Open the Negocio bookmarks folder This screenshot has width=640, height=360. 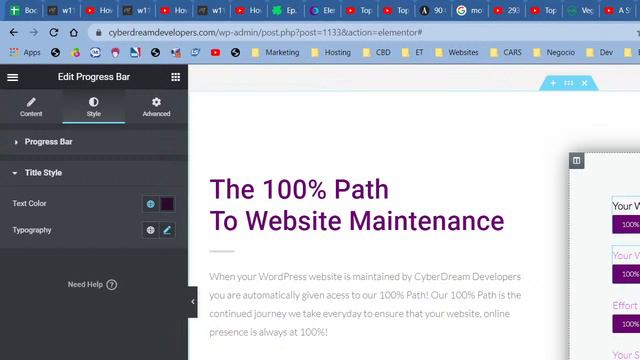click(554, 52)
